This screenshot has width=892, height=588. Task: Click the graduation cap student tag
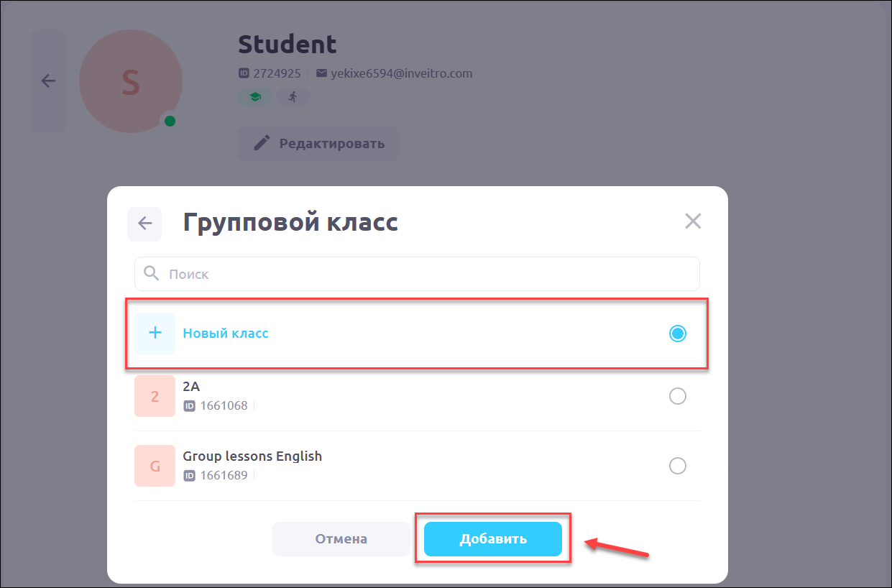[255, 96]
